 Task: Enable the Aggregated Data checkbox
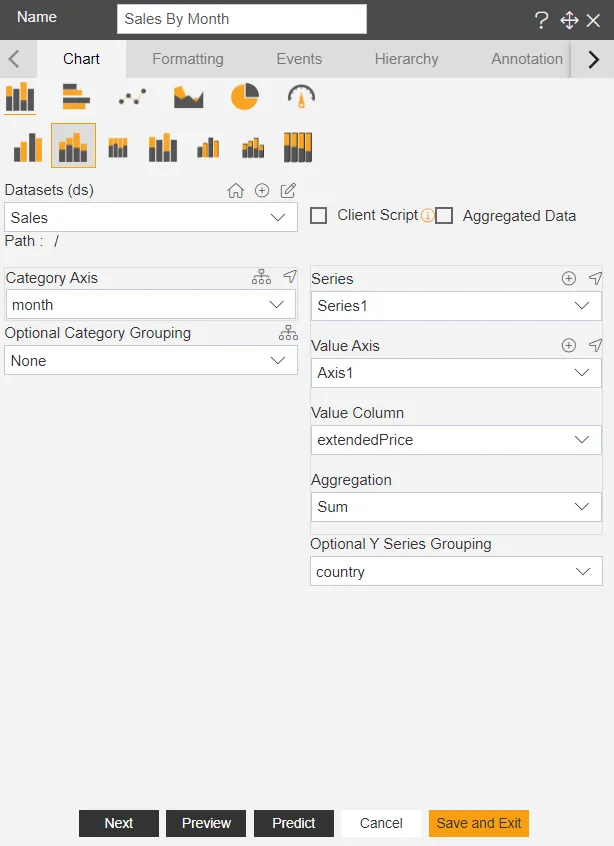[443, 215]
